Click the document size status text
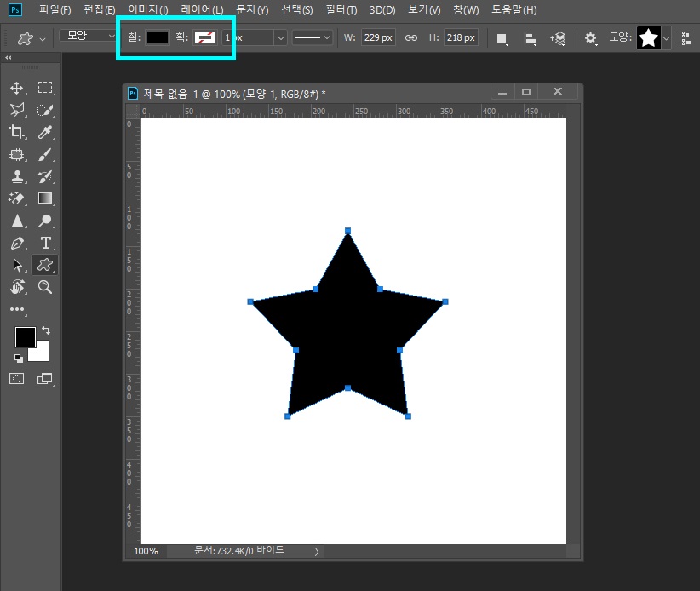Image resolution: width=700 pixels, height=591 pixels. [x=238, y=551]
